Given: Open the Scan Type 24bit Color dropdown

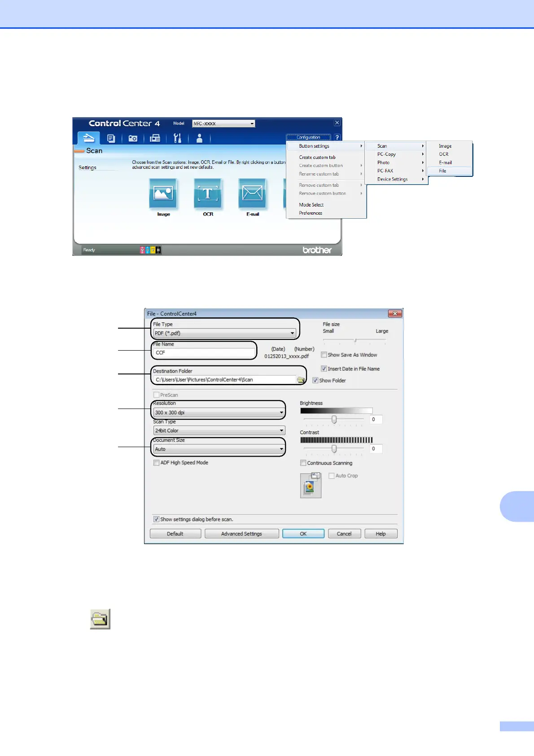Looking at the screenshot, I should coord(219,431).
